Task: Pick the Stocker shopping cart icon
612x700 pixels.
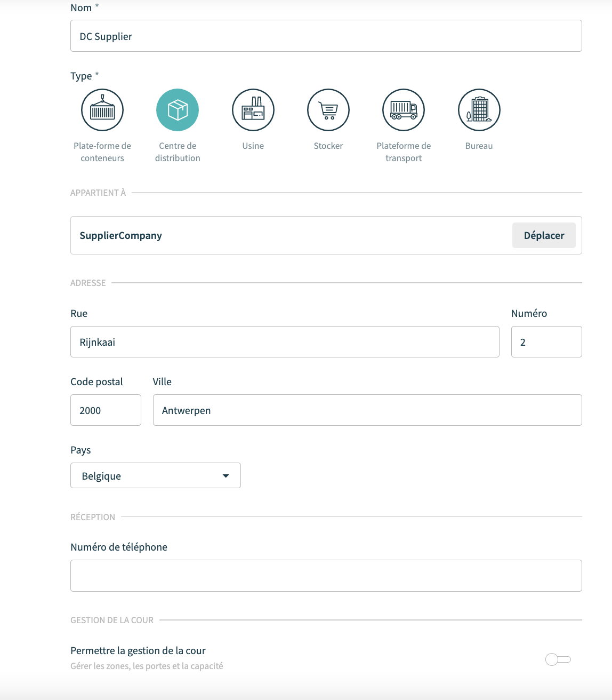Action: 328,110
